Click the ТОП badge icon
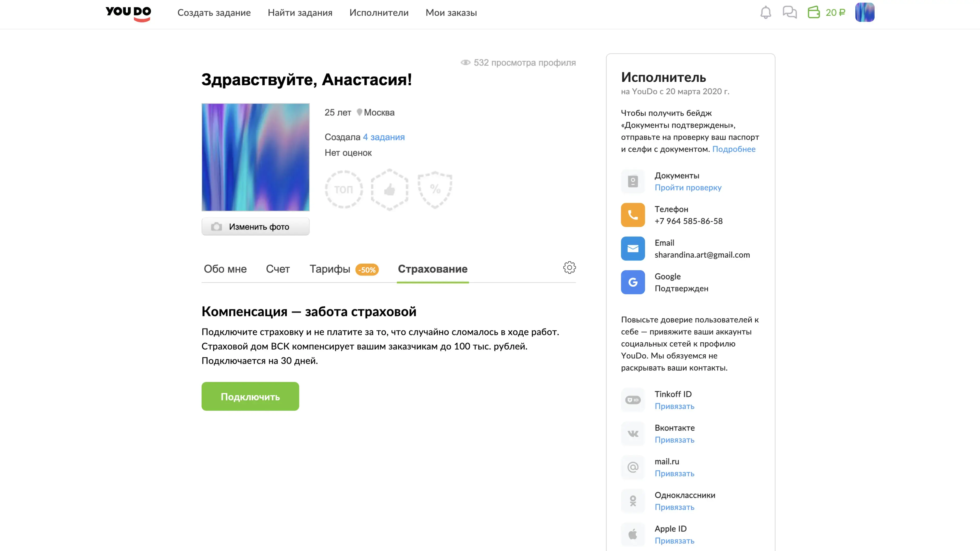The height and width of the screenshot is (551, 980). 344,189
